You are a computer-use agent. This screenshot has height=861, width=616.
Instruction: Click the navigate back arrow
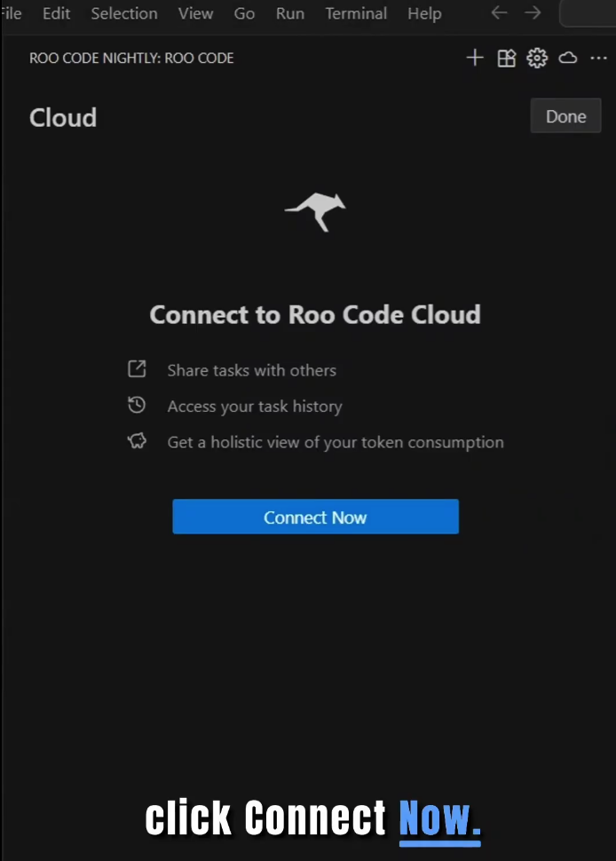pos(499,13)
